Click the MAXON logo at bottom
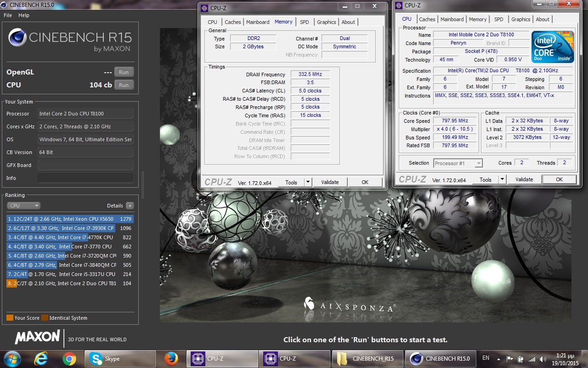 tap(37, 337)
